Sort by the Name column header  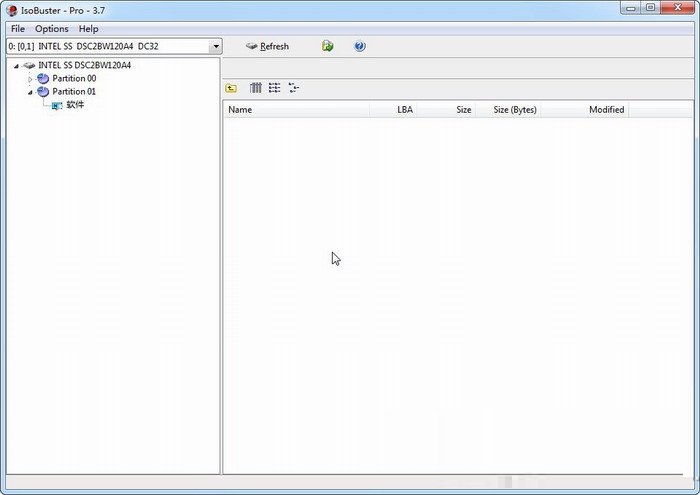[x=240, y=110]
